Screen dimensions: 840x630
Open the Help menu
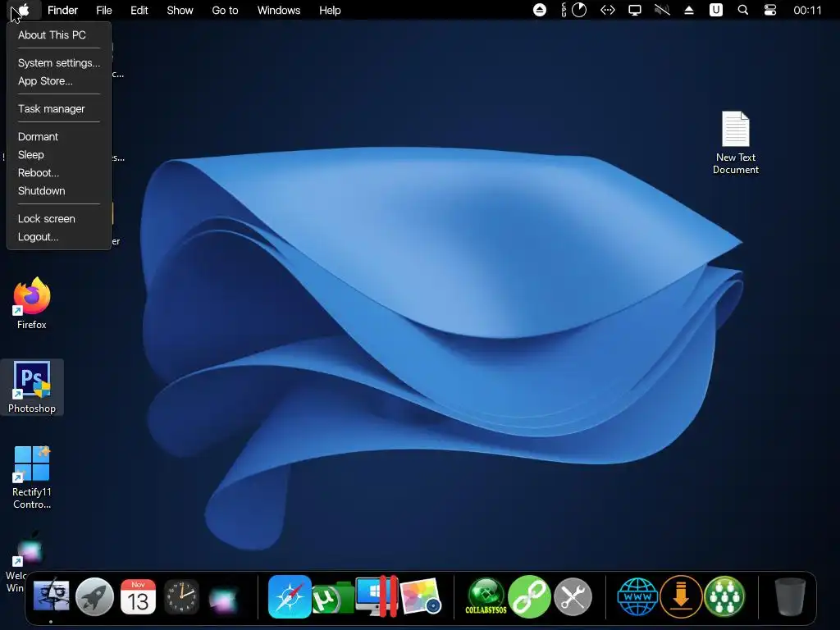(330, 10)
